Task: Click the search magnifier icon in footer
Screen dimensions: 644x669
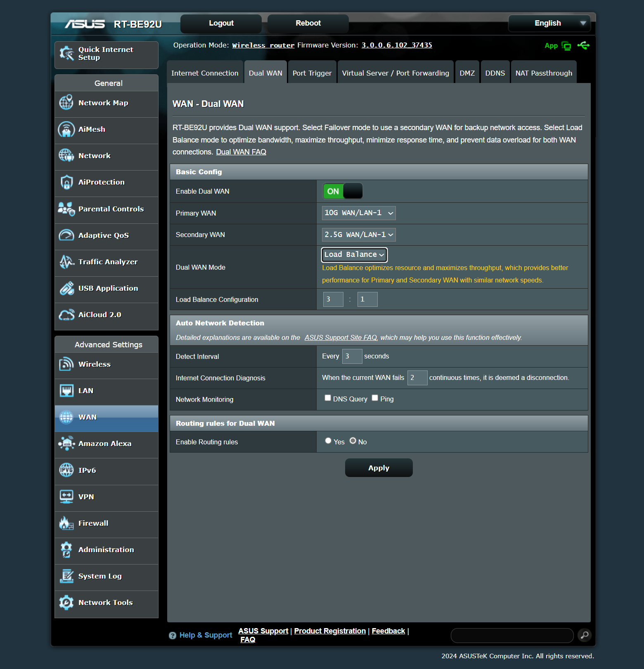Action: click(585, 635)
